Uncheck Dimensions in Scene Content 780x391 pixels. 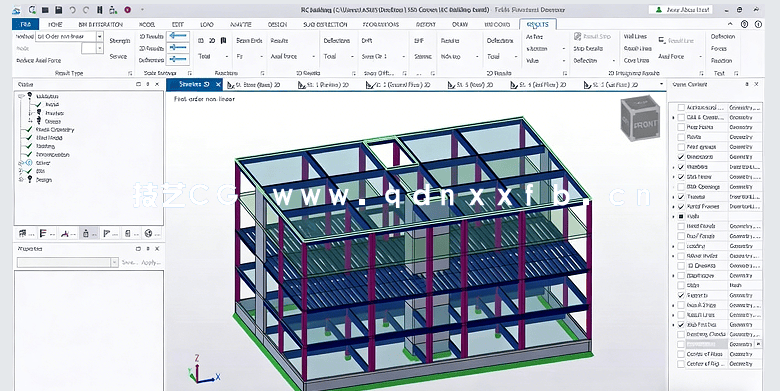[x=681, y=157]
